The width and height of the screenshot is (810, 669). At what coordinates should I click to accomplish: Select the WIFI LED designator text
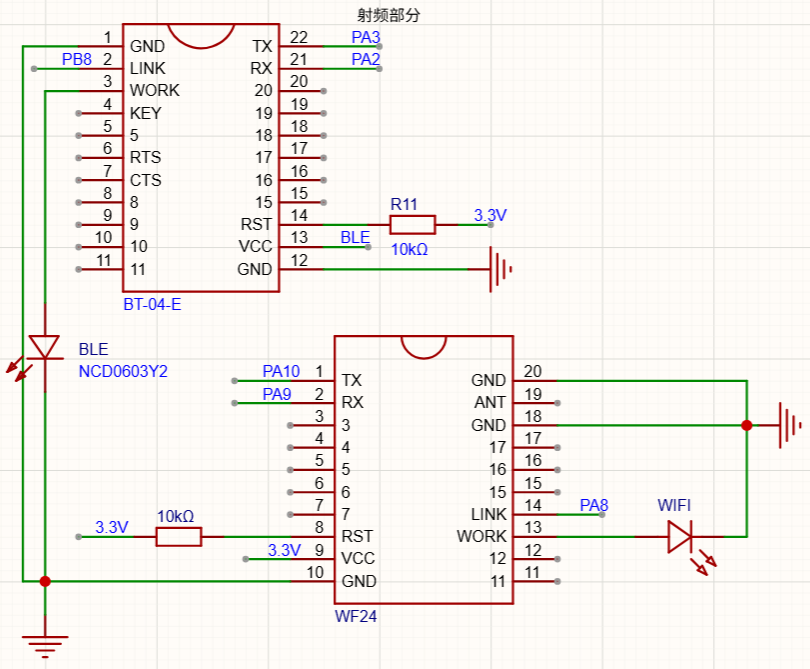point(674,505)
